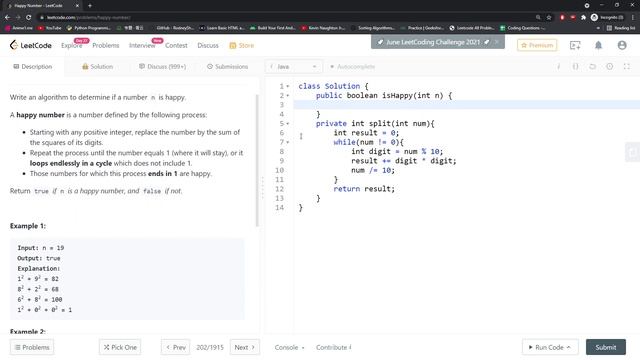Open the user profile avatar

pyautogui.click(x=622, y=45)
